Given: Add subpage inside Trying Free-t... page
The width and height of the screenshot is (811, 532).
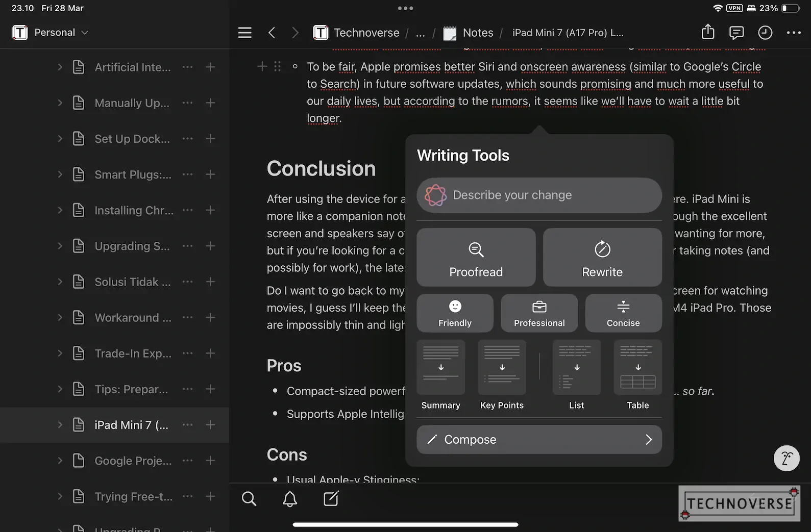Looking at the screenshot, I should tap(210, 496).
